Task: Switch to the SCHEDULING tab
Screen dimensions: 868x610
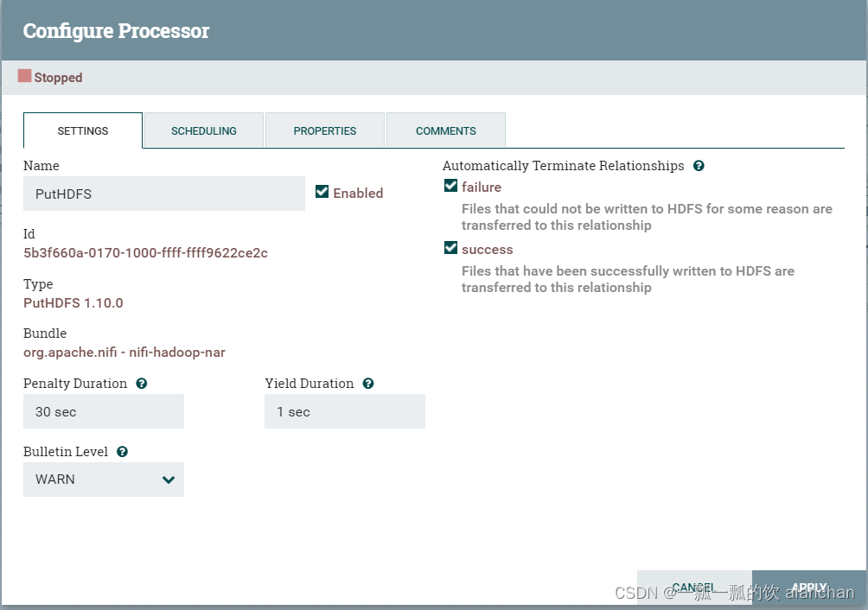Action: pyautogui.click(x=204, y=131)
